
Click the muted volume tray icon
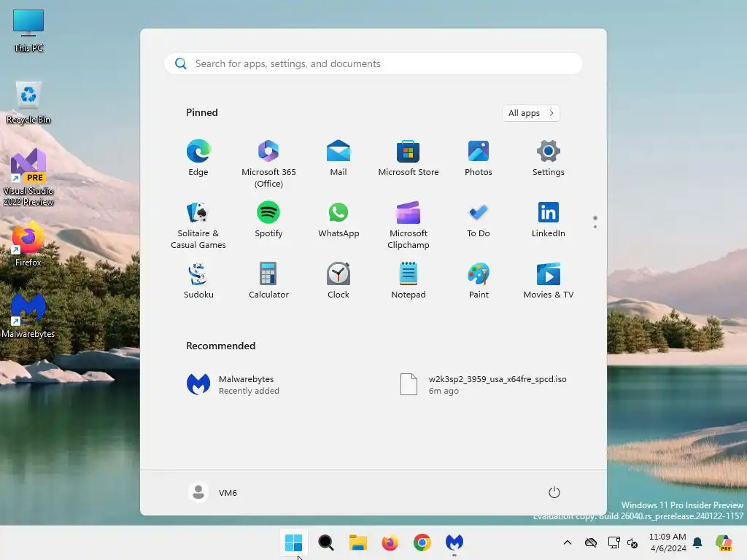click(632, 542)
